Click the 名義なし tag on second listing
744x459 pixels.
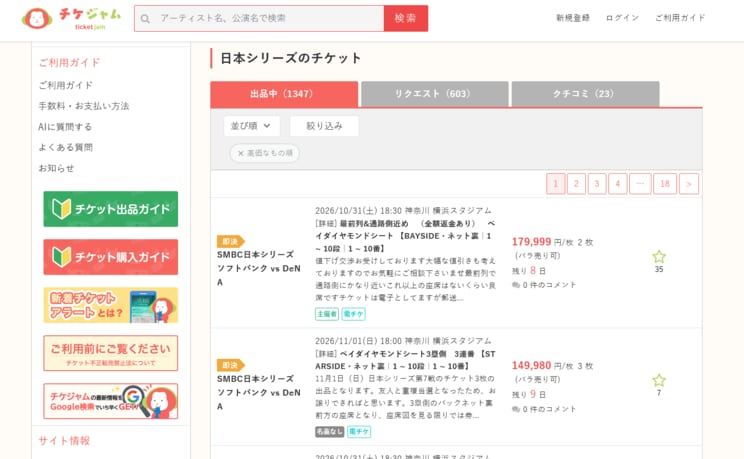click(329, 431)
